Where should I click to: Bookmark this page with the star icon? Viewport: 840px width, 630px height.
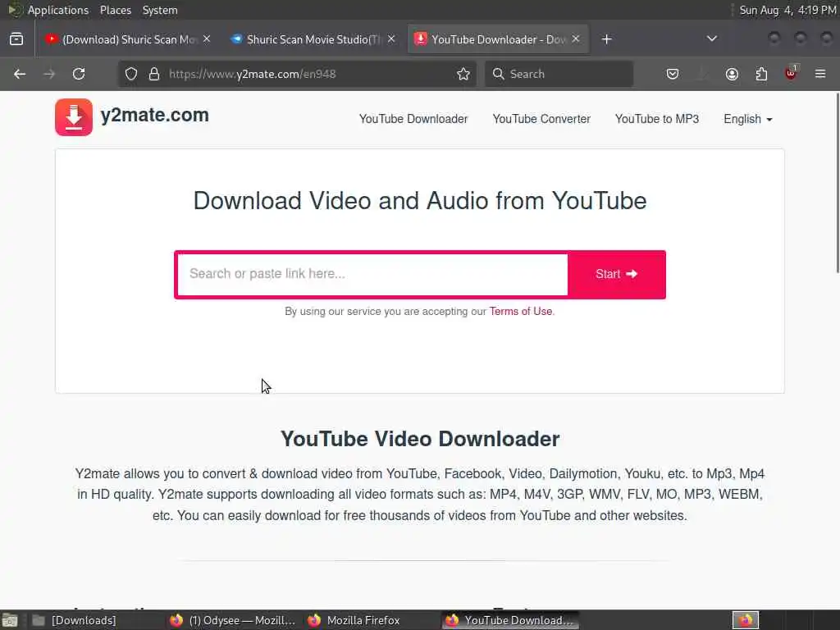pos(463,74)
